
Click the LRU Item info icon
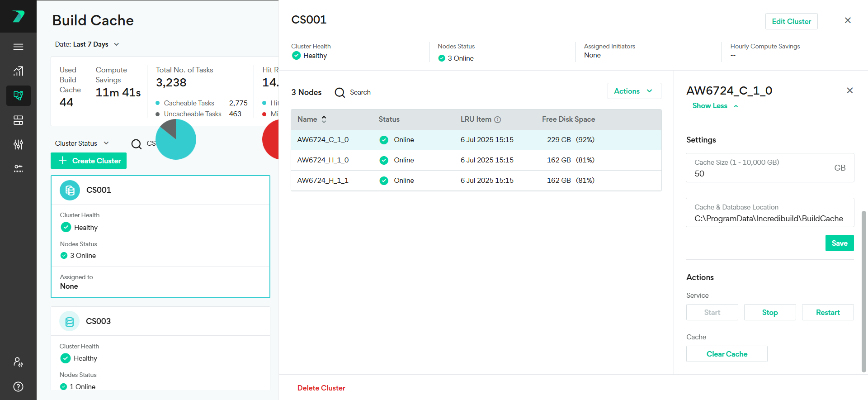pos(497,119)
